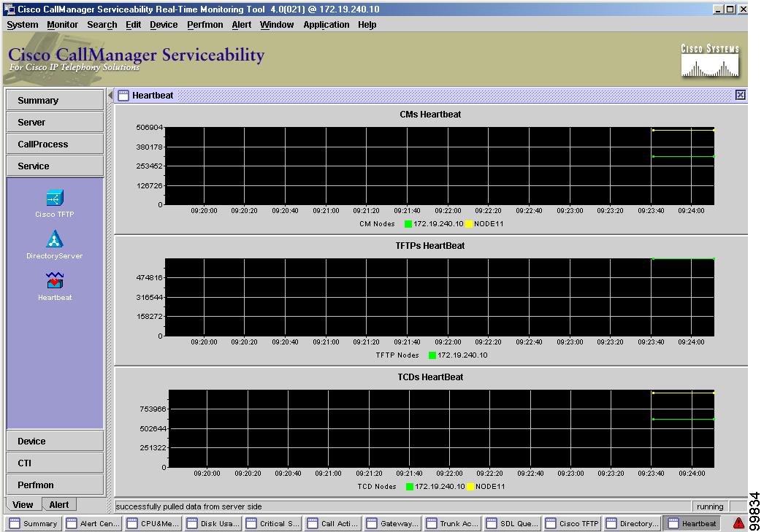Expand the CTI category in sidebar

coord(55,463)
